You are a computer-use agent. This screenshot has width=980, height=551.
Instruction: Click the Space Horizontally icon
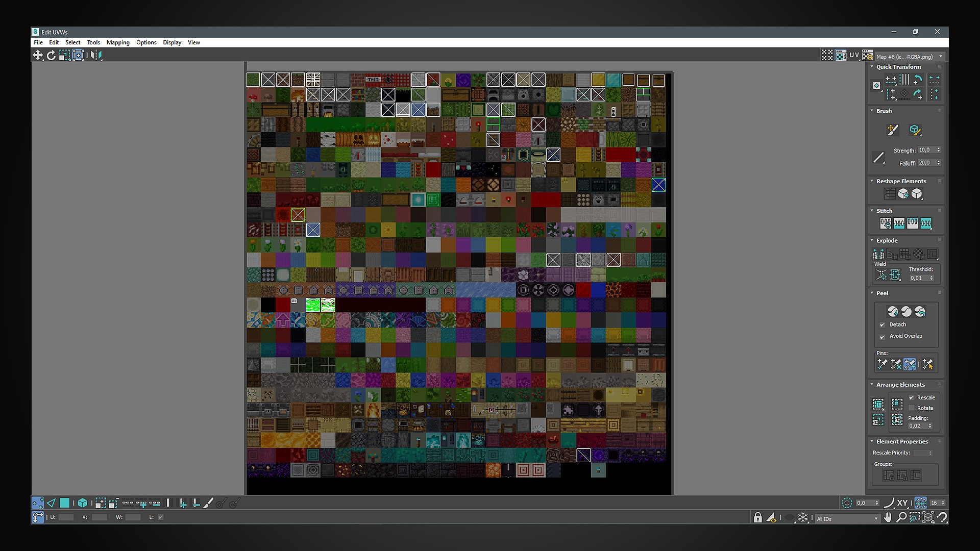coord(935,80)
